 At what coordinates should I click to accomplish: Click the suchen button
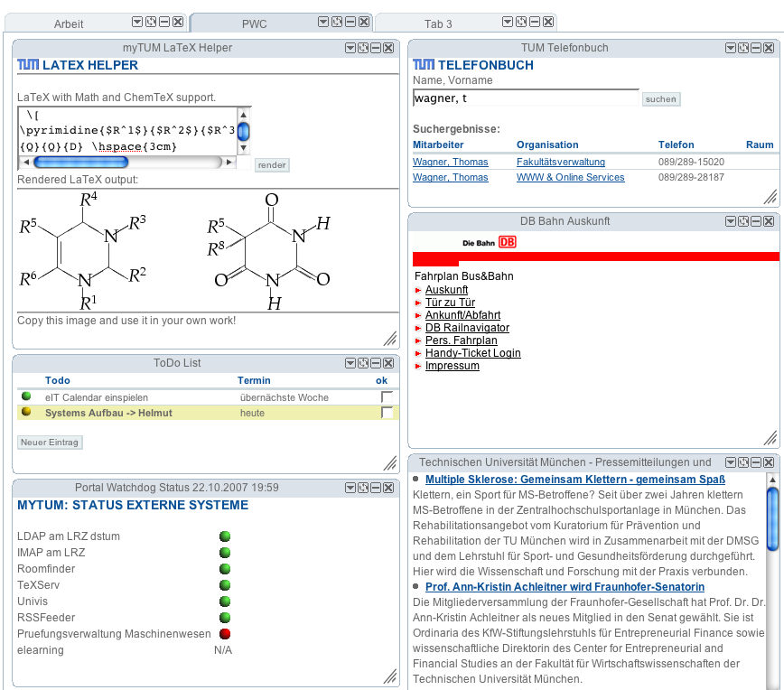coord(660,99)
